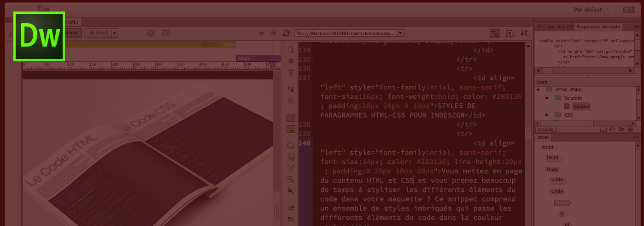Delete snippet with the trash icon
The width and height of the screenshot is (644, 226).
[630, 129]
